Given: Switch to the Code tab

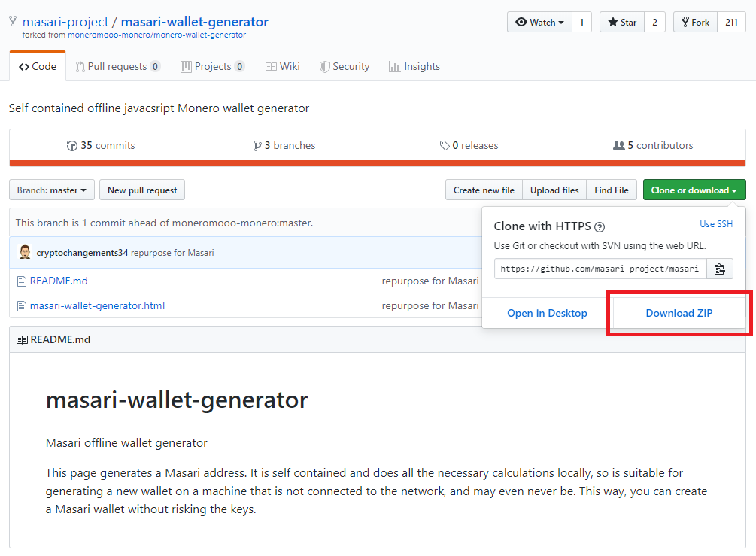Looking at the screenshot, I should coord(38,66).
